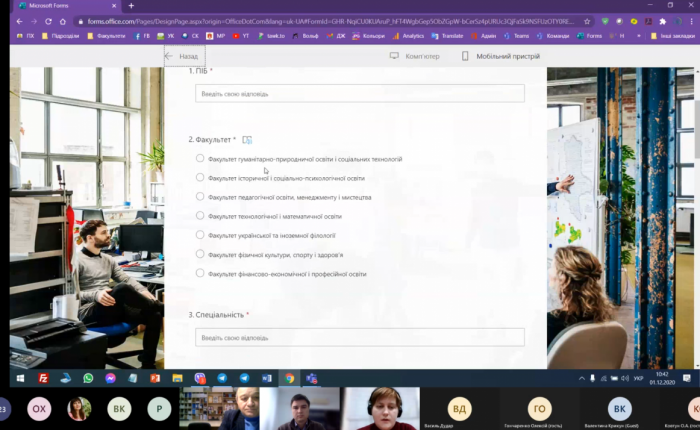Viewport: 700px width, 430px height.
Task: Open the clock showing 10:42
Action: tap(662, 378)
